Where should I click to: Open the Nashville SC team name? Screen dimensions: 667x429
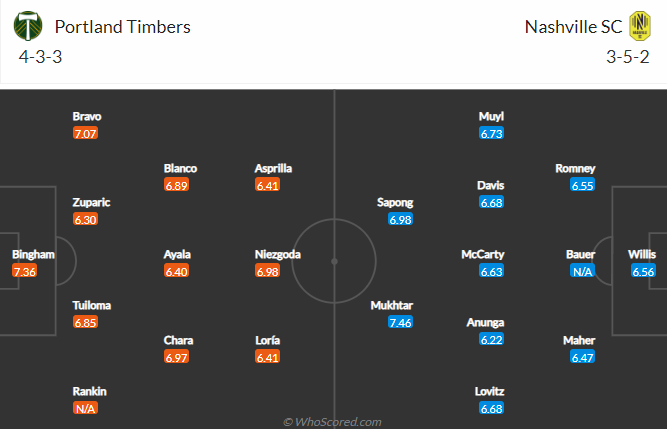(x=573, y=27)
